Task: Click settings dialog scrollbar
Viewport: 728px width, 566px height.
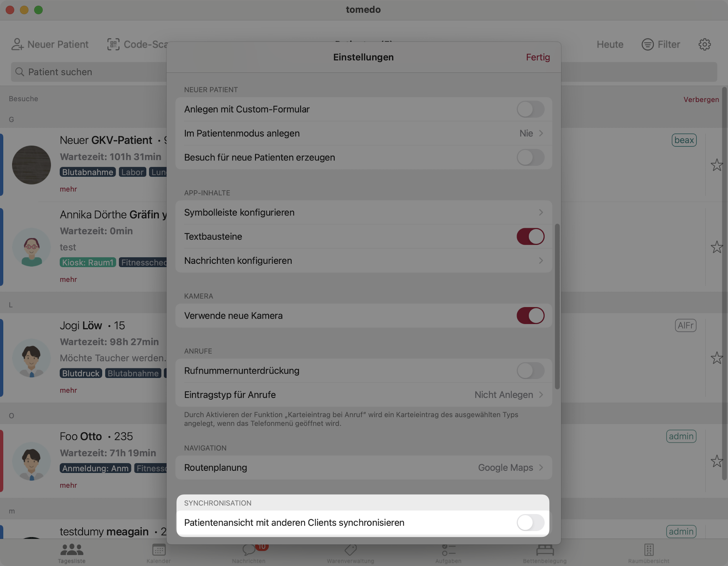Action: (x=557, y=306)
